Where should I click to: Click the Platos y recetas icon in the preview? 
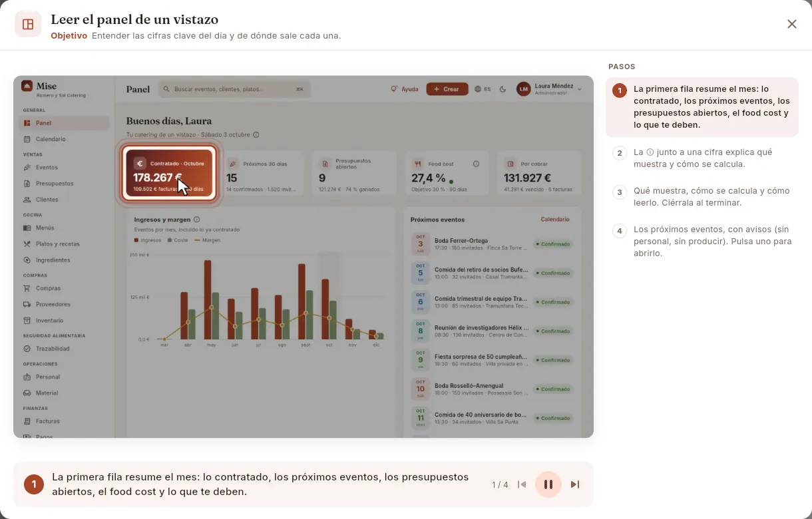coord(27,244)
